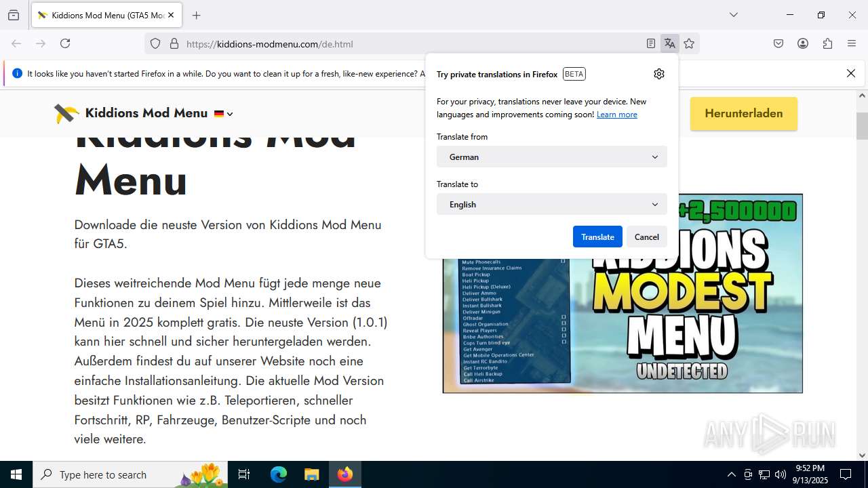Open network status tray icon
Image resolution: width=868 pixels, height=488 pixels.
click(x=764, y=474)
